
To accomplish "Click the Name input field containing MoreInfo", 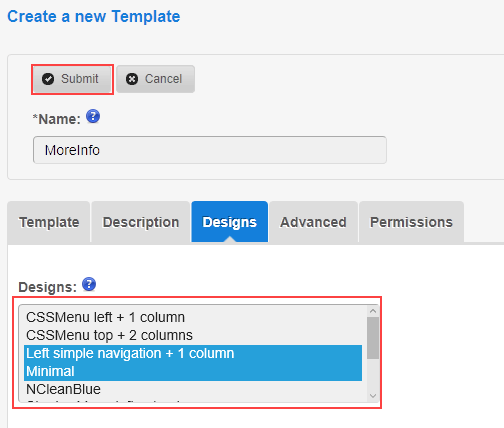I will point(210,150).
